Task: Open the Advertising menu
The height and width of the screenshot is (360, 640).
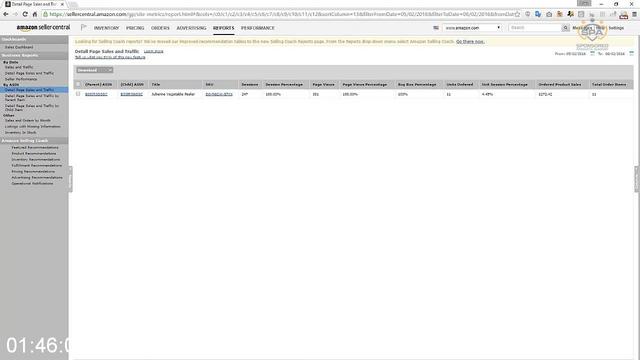Action: [x=191, y=28]
